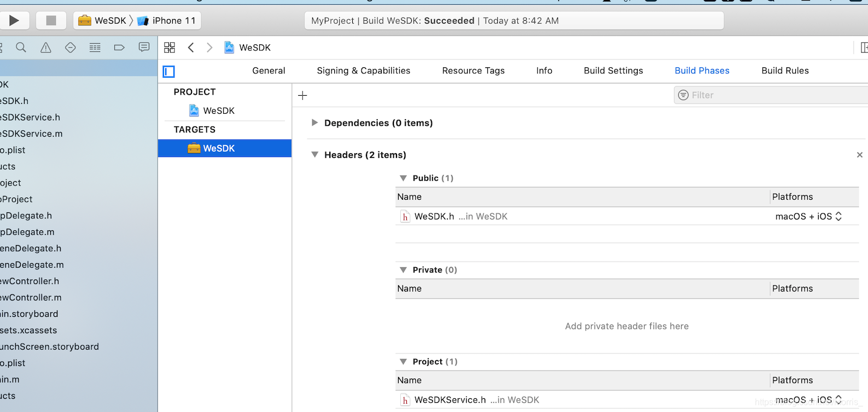Switch to Signing & Capabilities tab
Viewport: 868px width, 412px height.
pyautogui.click(x=363, y=71)
